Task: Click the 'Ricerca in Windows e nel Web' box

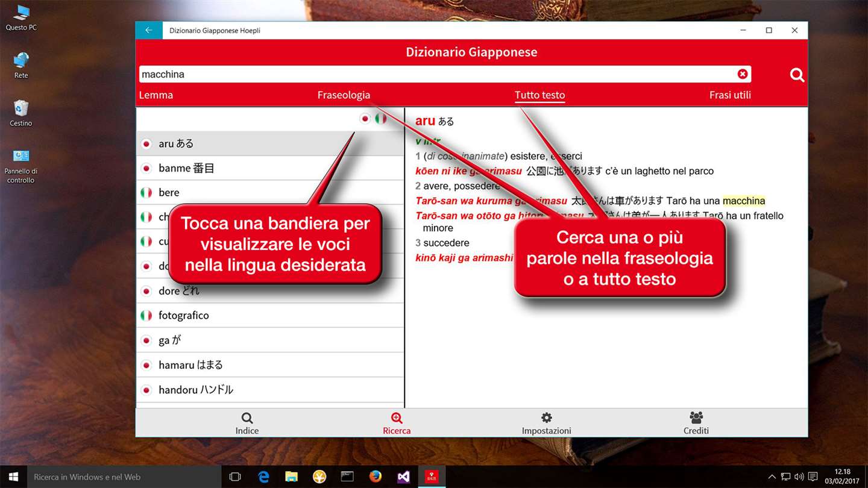Action: (124, 477)
